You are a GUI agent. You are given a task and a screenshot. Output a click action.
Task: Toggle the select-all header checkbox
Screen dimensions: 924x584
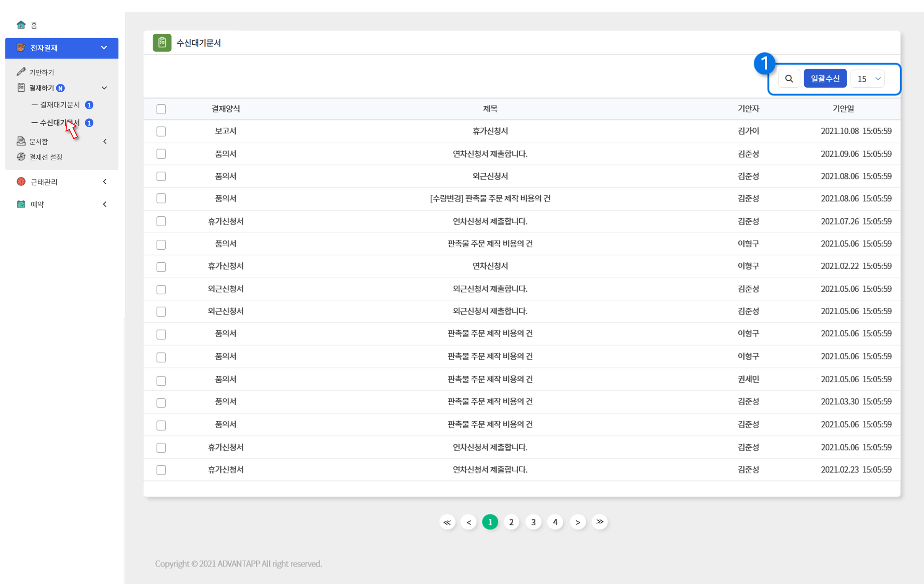click(x=161, y=109)
